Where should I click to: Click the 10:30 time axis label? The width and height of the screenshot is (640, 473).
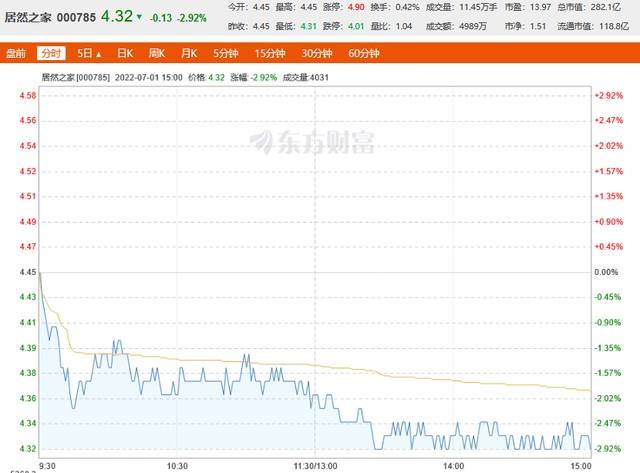(178, 466)
